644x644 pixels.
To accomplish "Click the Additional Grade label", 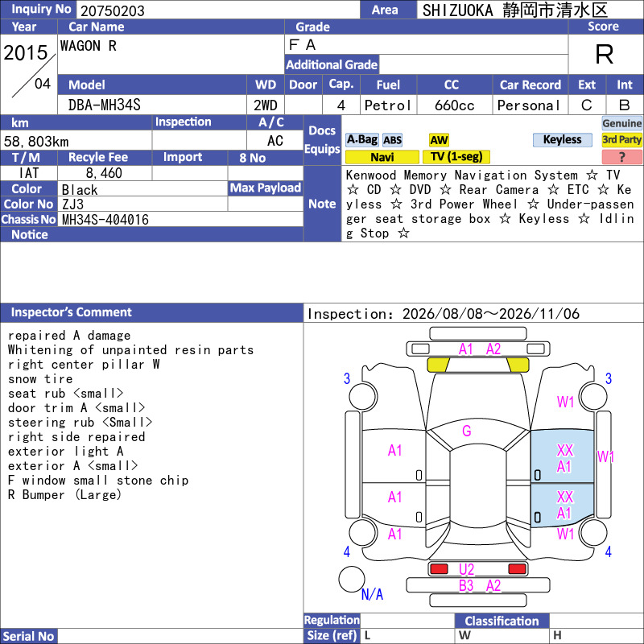I will pyautogui.click(x=332, y=64).
